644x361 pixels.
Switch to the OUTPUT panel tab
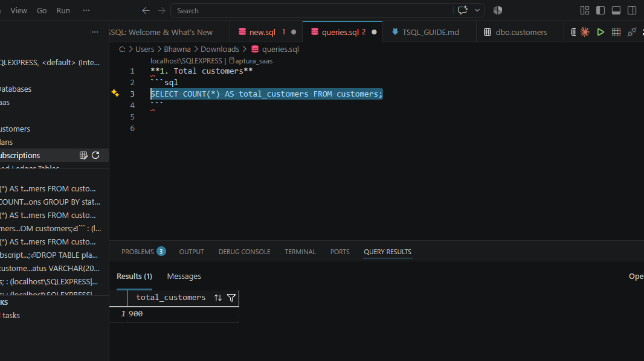pyautogui.click(x=192, y=252)
